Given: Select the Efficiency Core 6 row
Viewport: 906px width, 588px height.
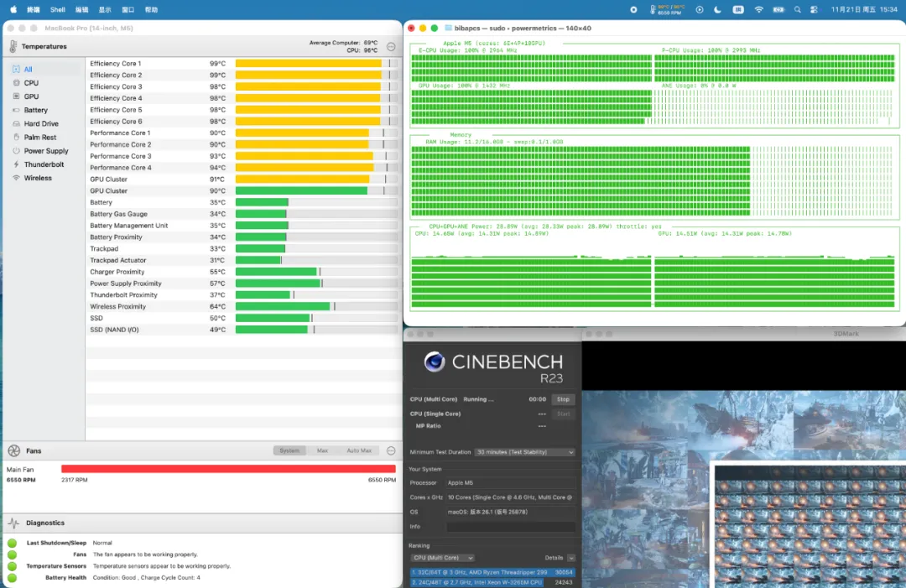Looking at the screenshot, I should [243, 122].
